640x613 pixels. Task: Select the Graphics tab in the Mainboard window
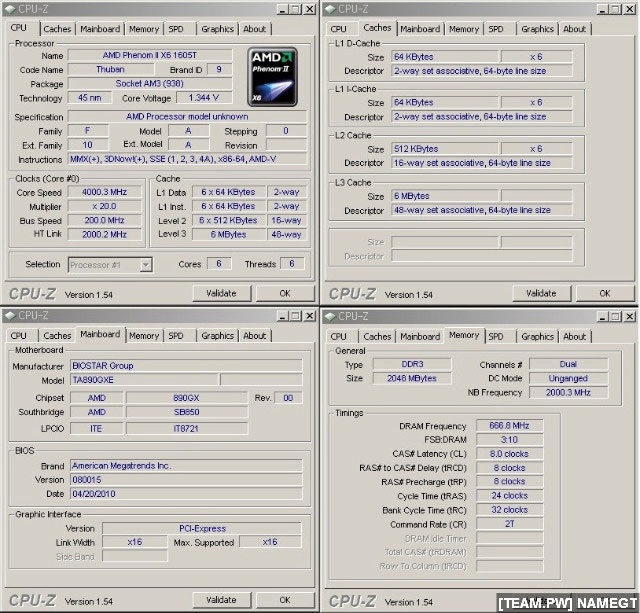[x=217, y=336]
